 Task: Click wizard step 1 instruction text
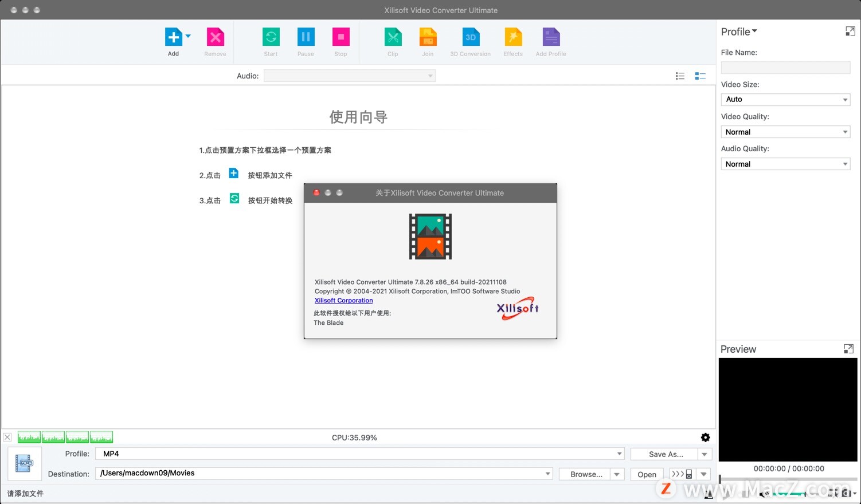point(265,150)
